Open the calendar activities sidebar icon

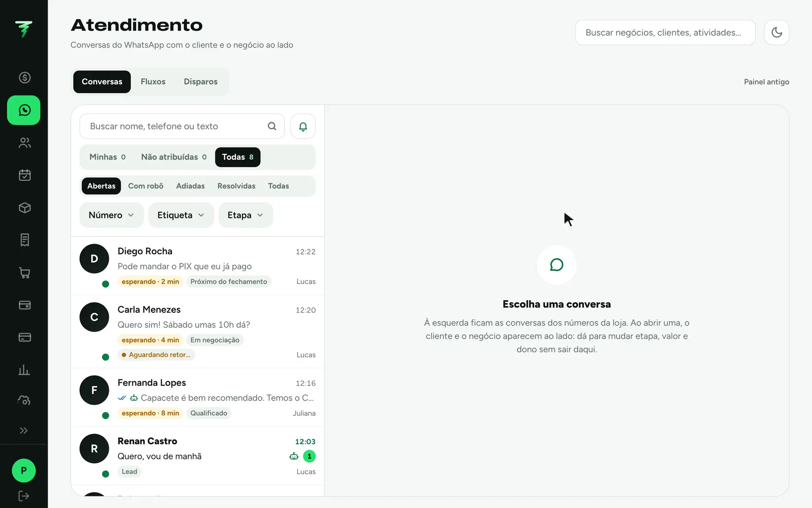[x=24, y=175]
